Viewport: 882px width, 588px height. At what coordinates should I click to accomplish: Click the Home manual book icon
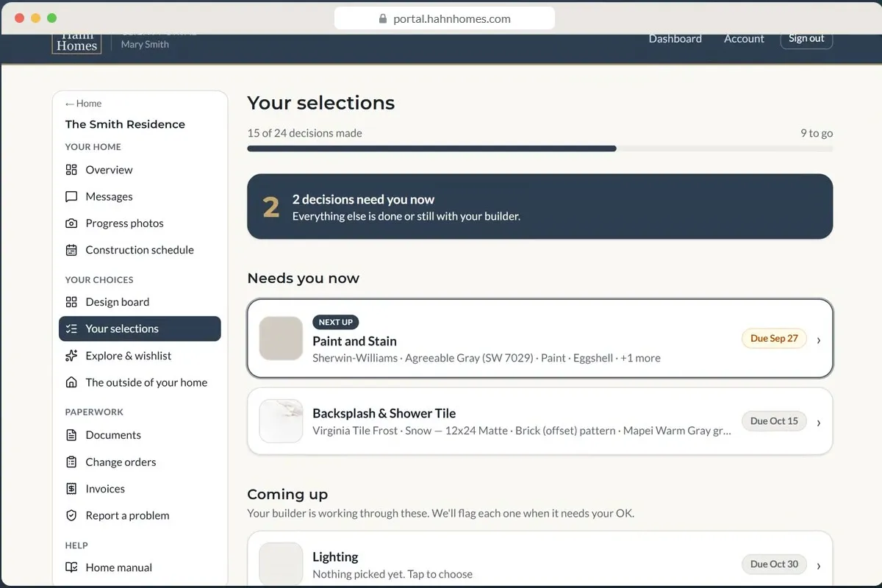(71, 567)
